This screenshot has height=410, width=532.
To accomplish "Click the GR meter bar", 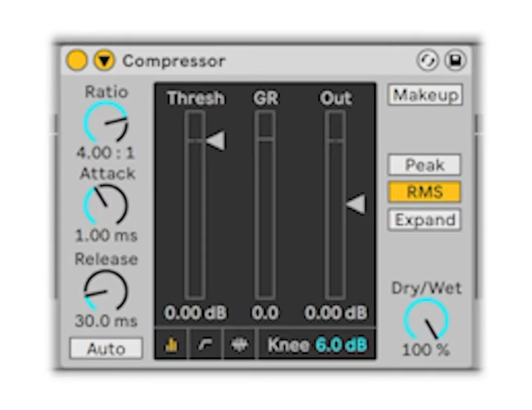I will click(x=265, y=205).
